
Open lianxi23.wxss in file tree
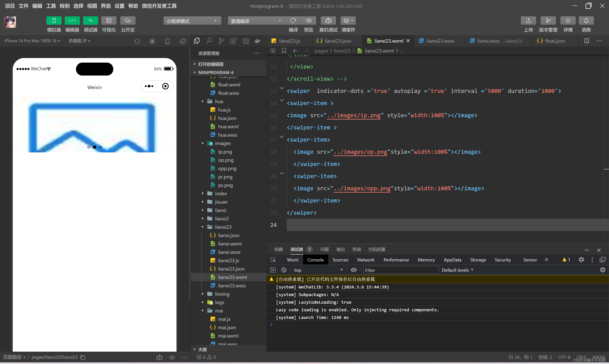tap(232, 285)
